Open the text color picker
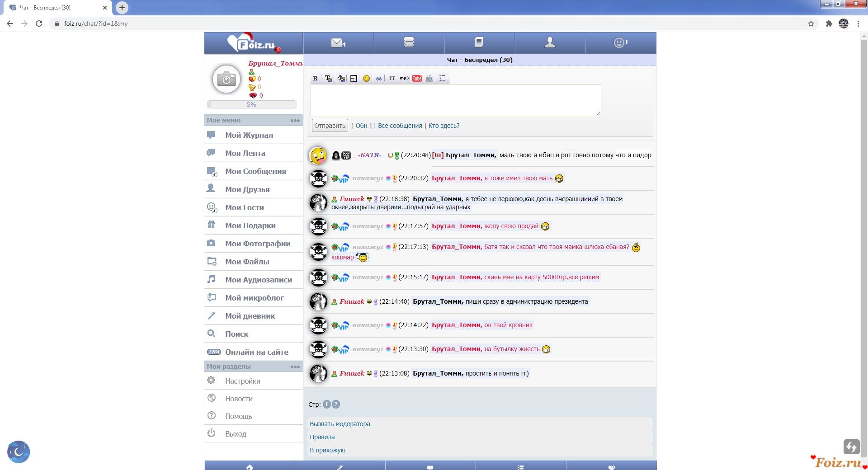The height and width of the screenshot is (470, 868). (328, 78)
